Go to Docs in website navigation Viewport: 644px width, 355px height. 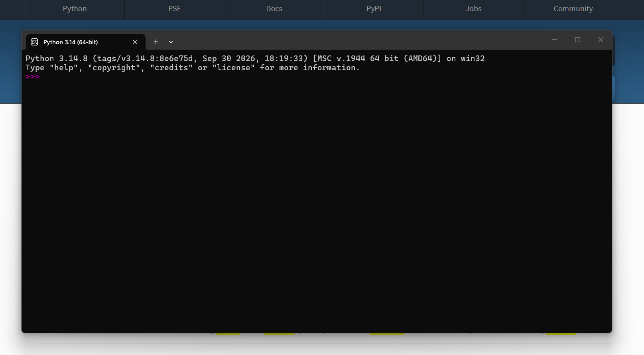point(274,9)
